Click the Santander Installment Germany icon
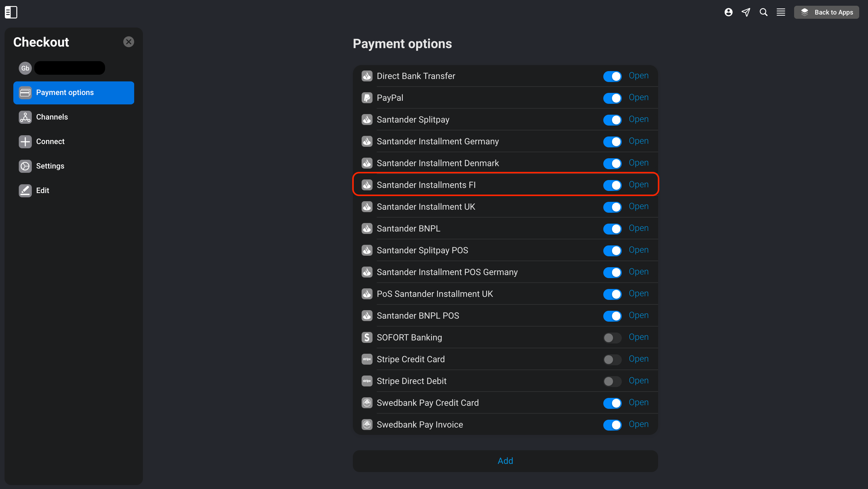This screenshot has height=489, width=868. click(x=367, y=141)
